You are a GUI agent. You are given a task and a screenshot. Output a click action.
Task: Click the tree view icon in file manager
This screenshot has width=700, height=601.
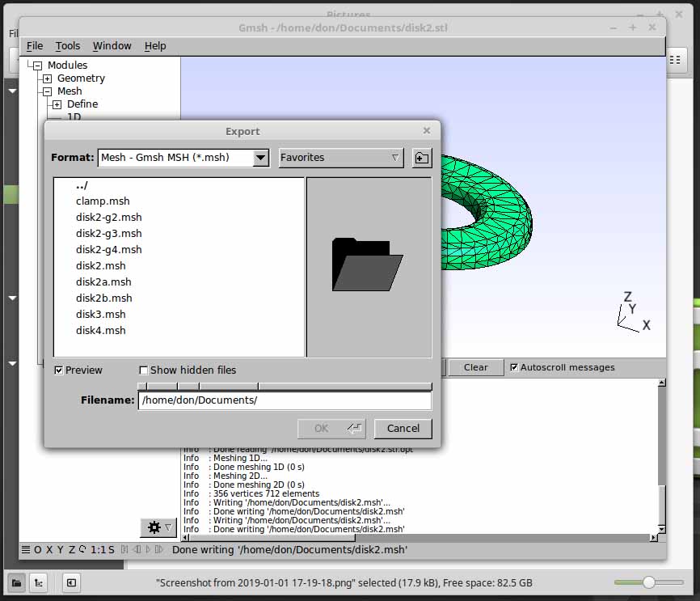pos(38,582)
